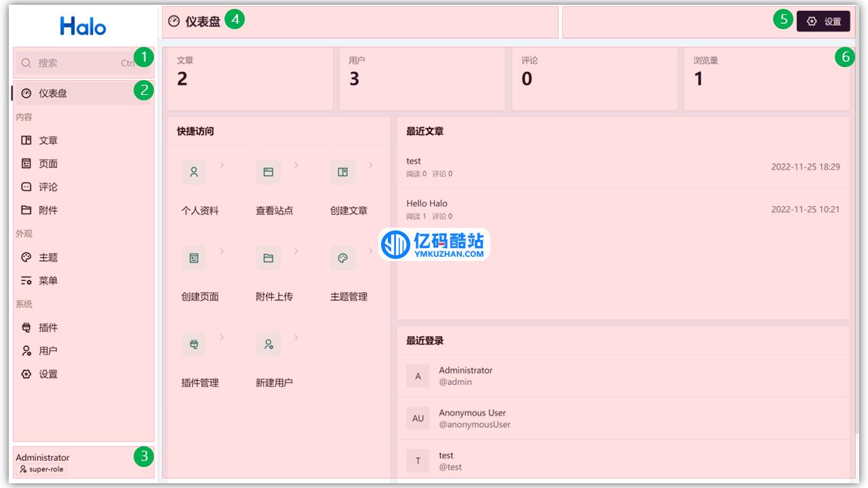This screenshot has width=868, height=488.
Task: Click the 评论 count card
Action: click(x=595, y=79)
